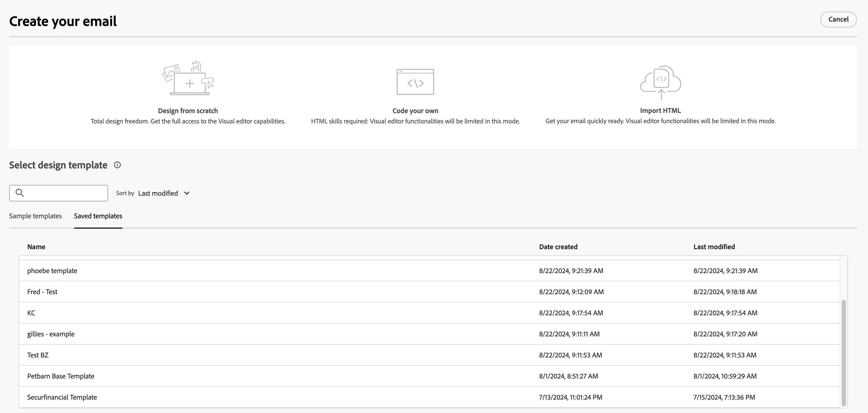Screen dimensions: 868x413
Task: Switch to the Sample templates tab
Action: (36, 216)
